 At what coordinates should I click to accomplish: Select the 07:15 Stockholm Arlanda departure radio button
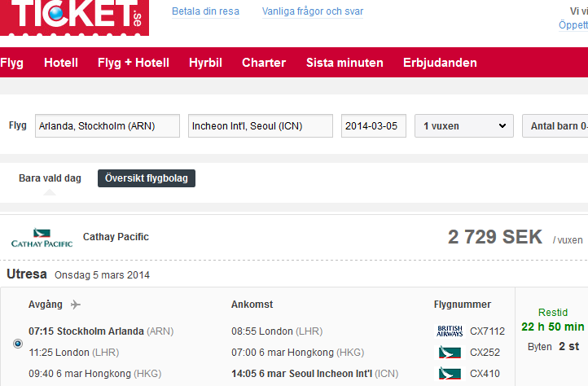click(18, 344)
